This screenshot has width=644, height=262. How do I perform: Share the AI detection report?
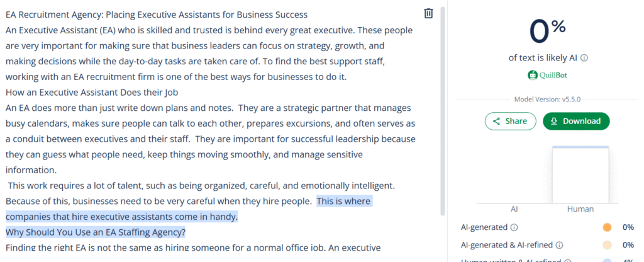point(511,122)
